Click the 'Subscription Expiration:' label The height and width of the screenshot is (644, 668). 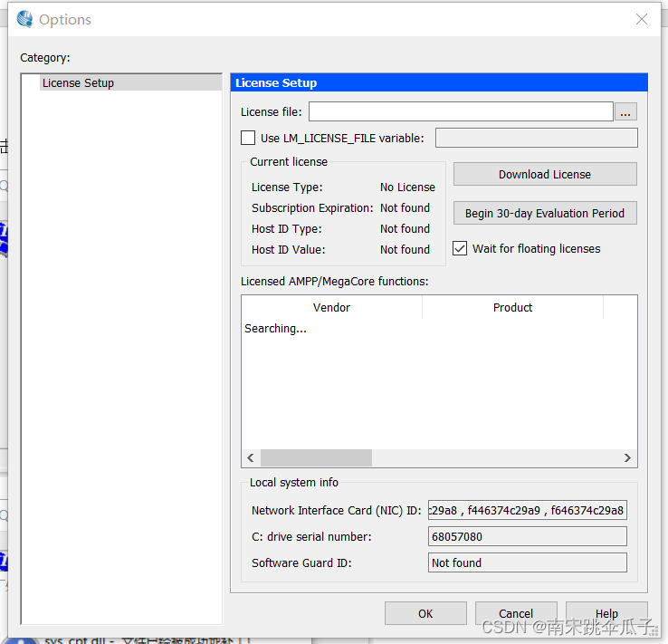point(312,208)
